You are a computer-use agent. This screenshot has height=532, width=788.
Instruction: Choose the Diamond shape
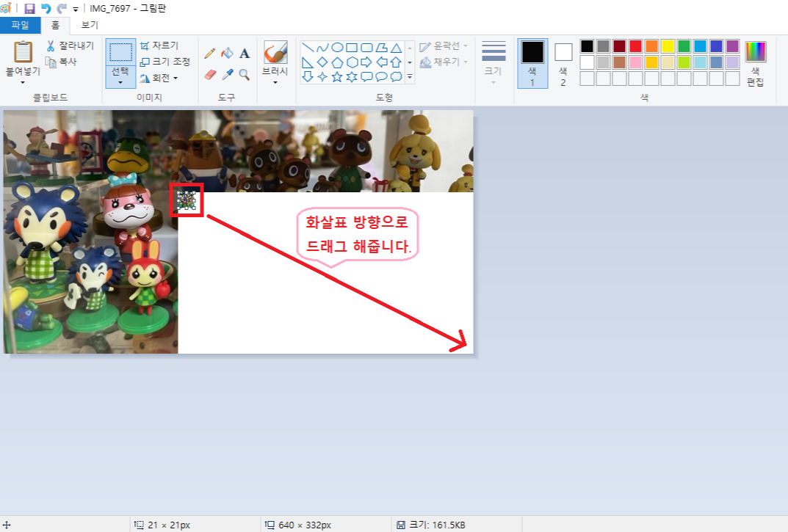(322, 62)
